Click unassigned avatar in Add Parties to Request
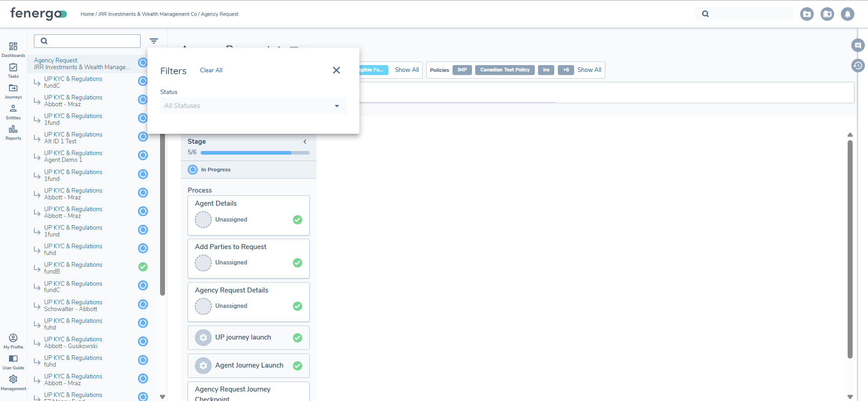Screen dimensions: 868x401 point(203,263)
